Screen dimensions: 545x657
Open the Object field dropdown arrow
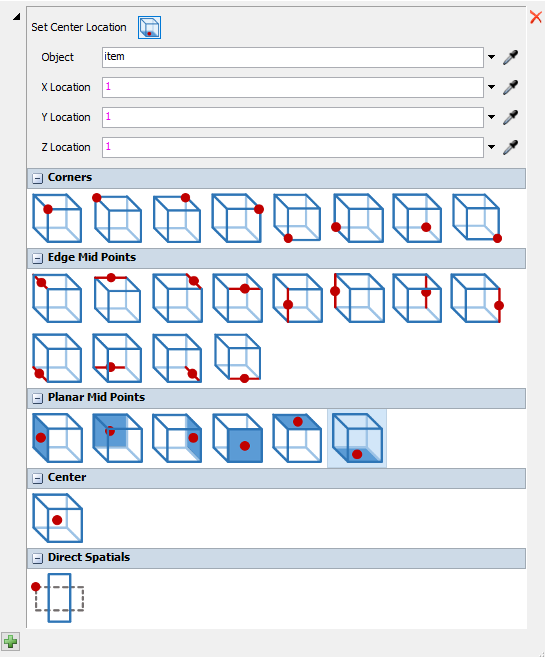click(x=491, y=57)
